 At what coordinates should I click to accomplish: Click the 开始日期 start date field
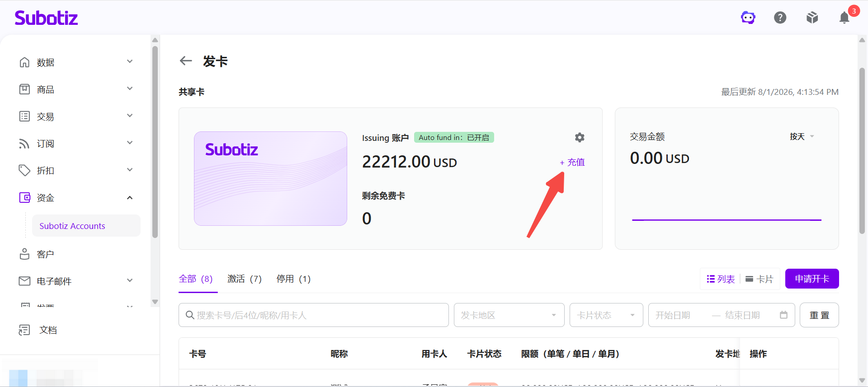pyautogui.click(x=673, y=315)
